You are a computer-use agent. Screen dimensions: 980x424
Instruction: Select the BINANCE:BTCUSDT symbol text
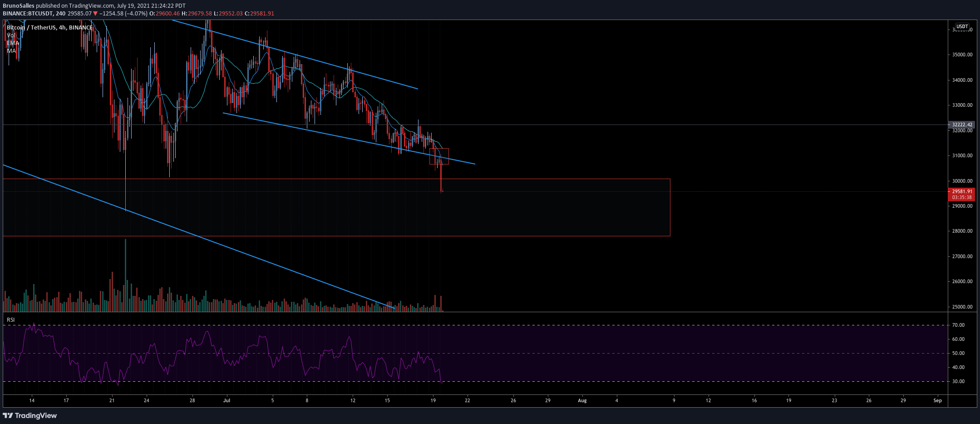coord(27,14)
